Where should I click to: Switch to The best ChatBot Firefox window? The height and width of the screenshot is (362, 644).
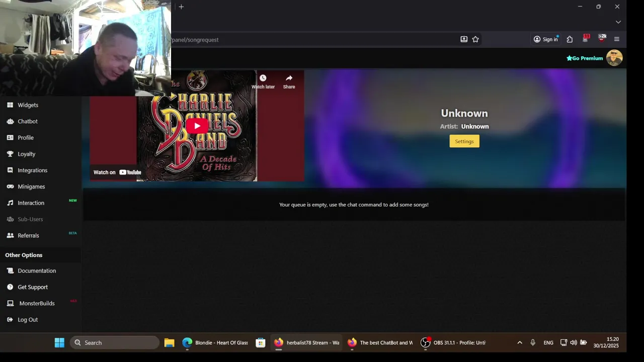[x=380, y=342]
